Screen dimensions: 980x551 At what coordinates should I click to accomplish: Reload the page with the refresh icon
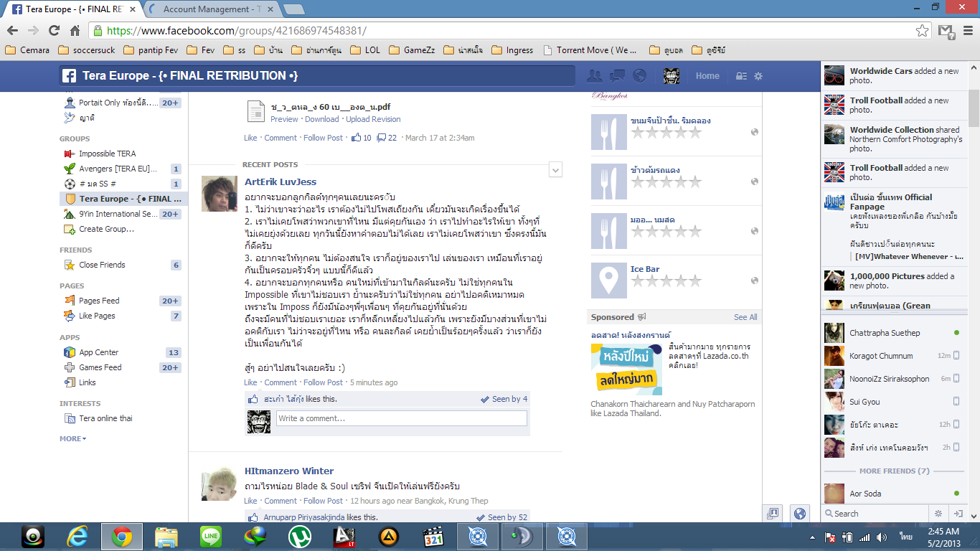tap(54, 31)
